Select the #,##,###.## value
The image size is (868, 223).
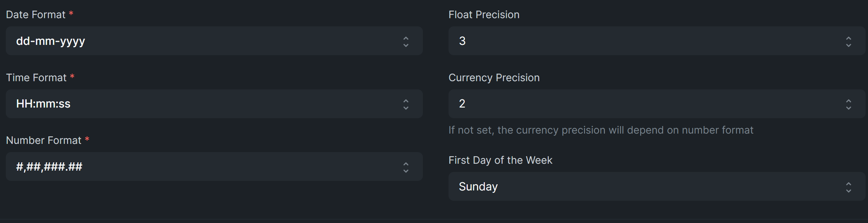click(49, 166)
